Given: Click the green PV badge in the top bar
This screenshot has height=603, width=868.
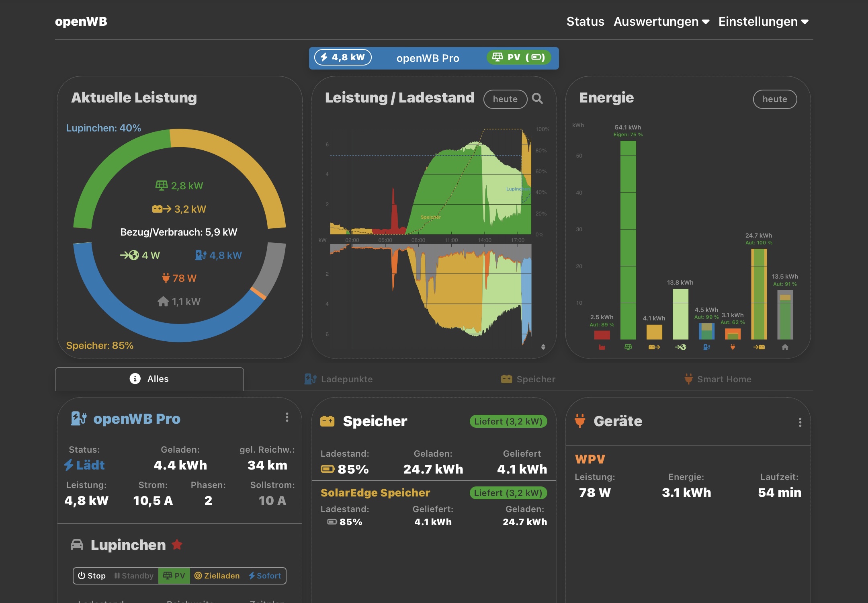Looking at the screenshot, I should 518,57.
